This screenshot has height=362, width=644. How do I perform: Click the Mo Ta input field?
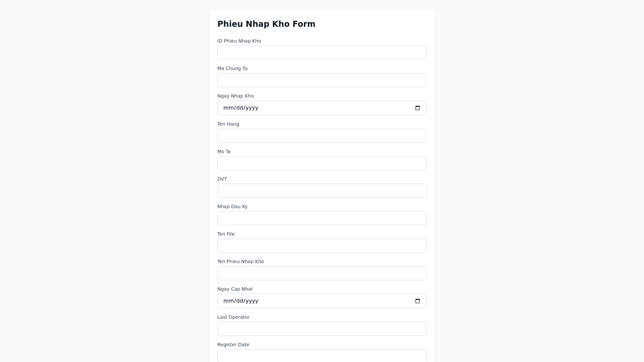tap(322, 163)
